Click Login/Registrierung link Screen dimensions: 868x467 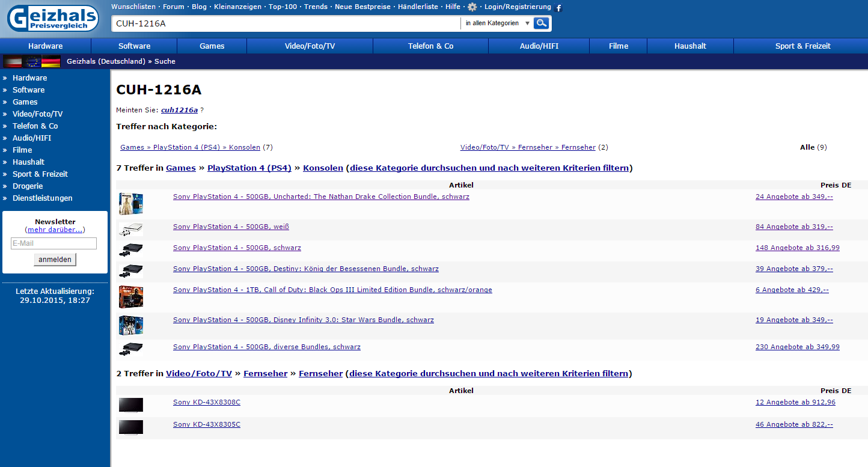(518, 7)
